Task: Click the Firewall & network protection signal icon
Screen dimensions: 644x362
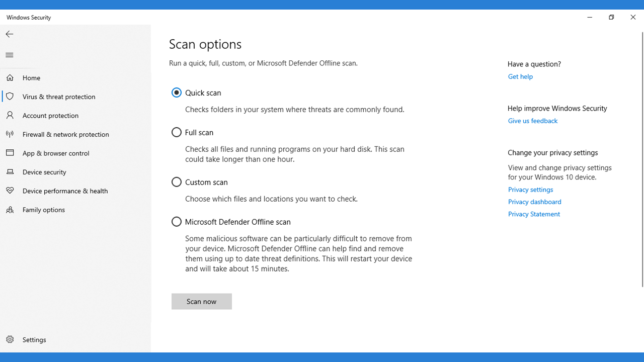Action: pyautogui.click(x=10, y=134)
